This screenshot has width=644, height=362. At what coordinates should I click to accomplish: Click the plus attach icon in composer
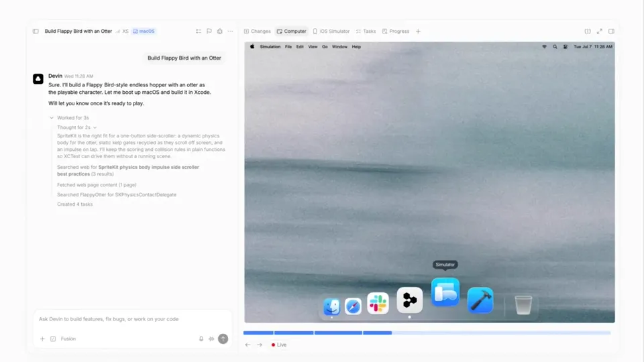pyautogui.click(x=42, y=339)
